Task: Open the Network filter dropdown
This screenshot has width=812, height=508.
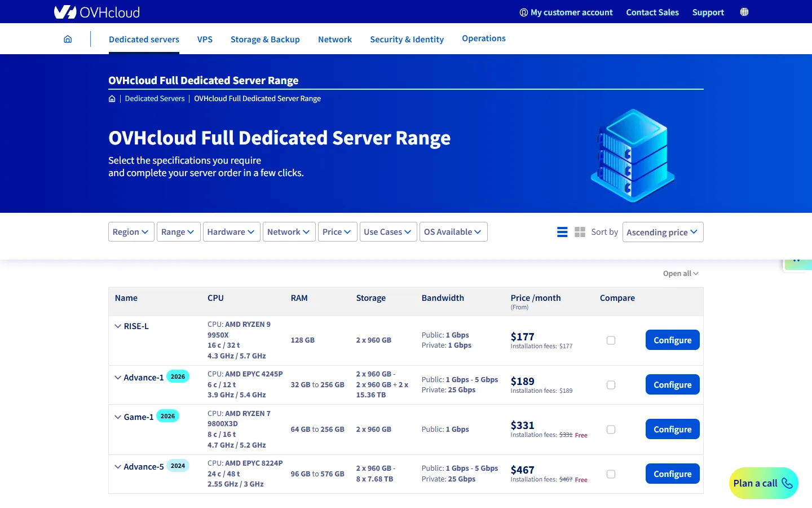Action: [x=289, y=232]
